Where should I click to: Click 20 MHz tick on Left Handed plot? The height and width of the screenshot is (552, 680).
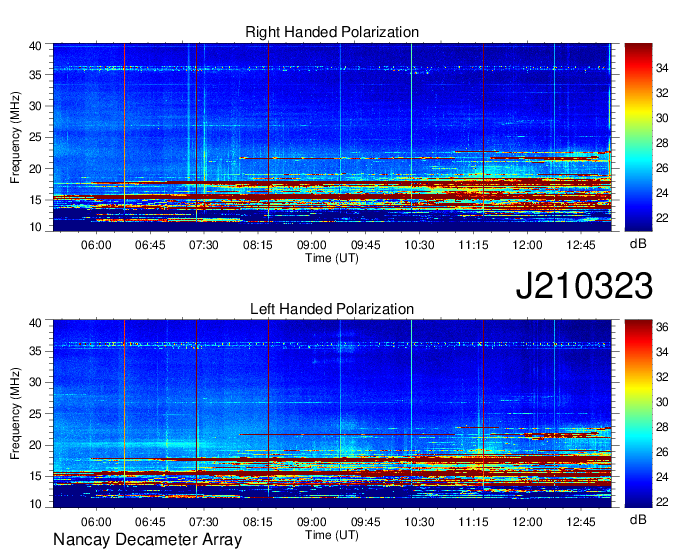35,446
